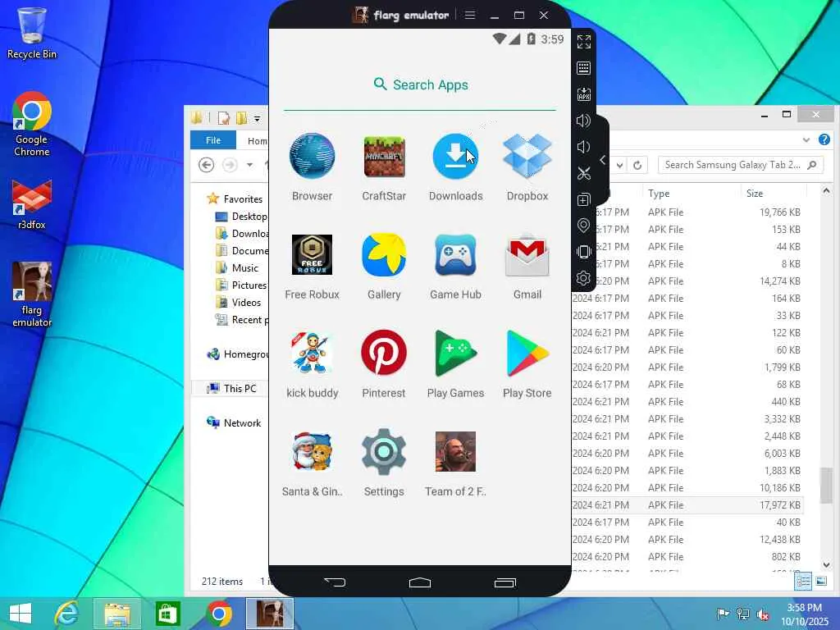Open the Browser app in emulator
The width and height of the screenshot is (840, 630).
312,156
